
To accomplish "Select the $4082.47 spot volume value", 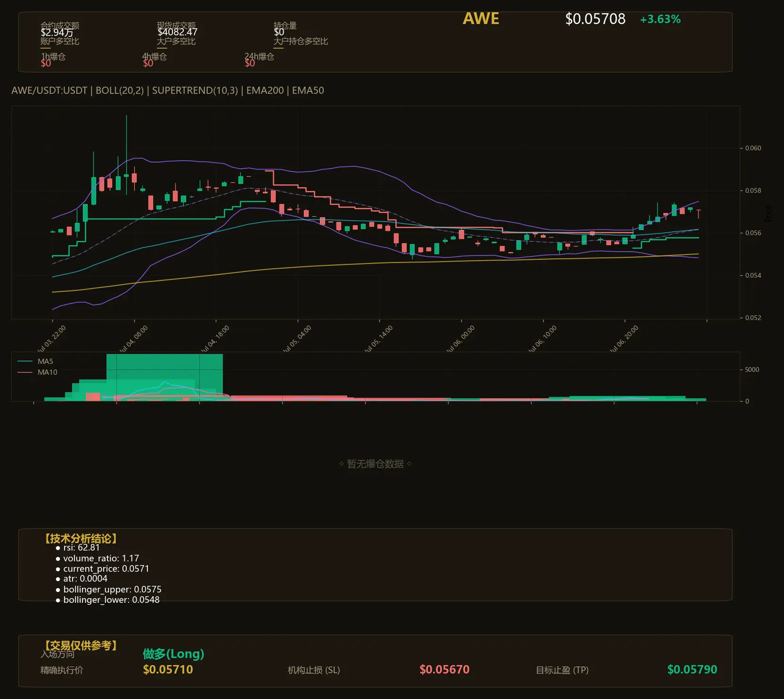I will click(177, 32).
